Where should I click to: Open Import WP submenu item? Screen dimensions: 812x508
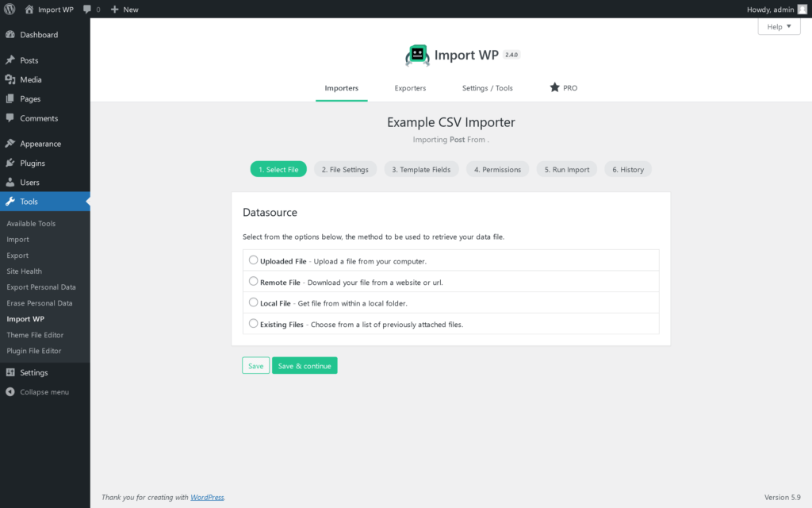[25, 319]
